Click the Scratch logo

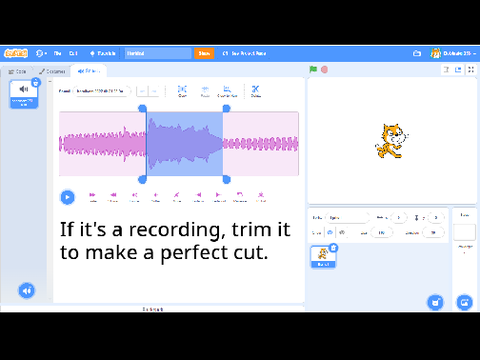tap(16, 53)
